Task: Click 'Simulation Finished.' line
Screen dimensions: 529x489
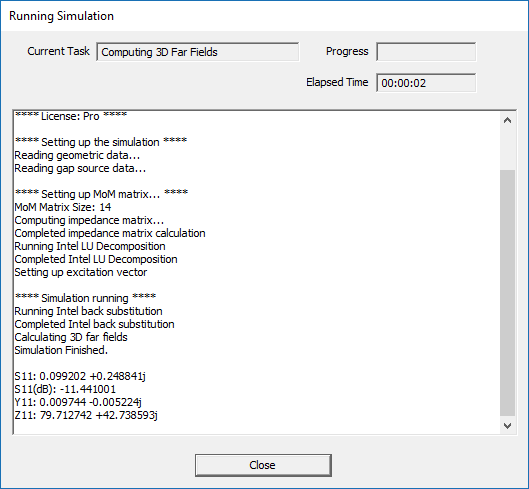Action: pos(61,350)
